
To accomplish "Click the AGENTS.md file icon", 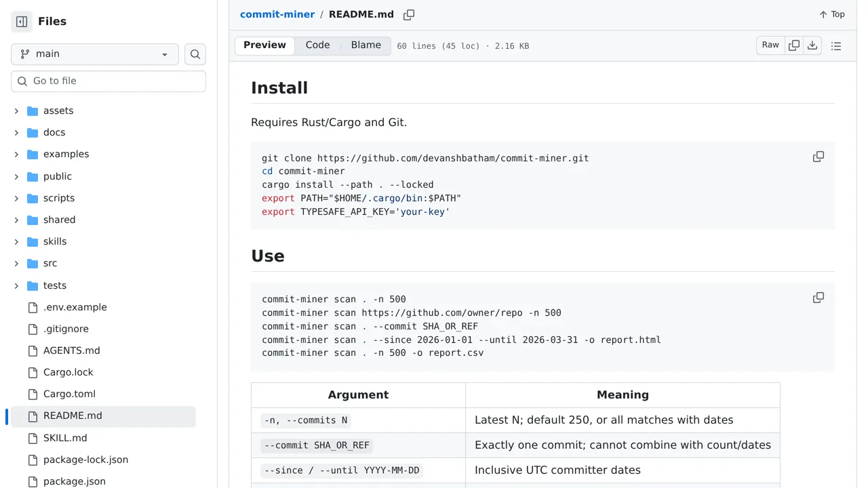I will click(x=33, y=350).
